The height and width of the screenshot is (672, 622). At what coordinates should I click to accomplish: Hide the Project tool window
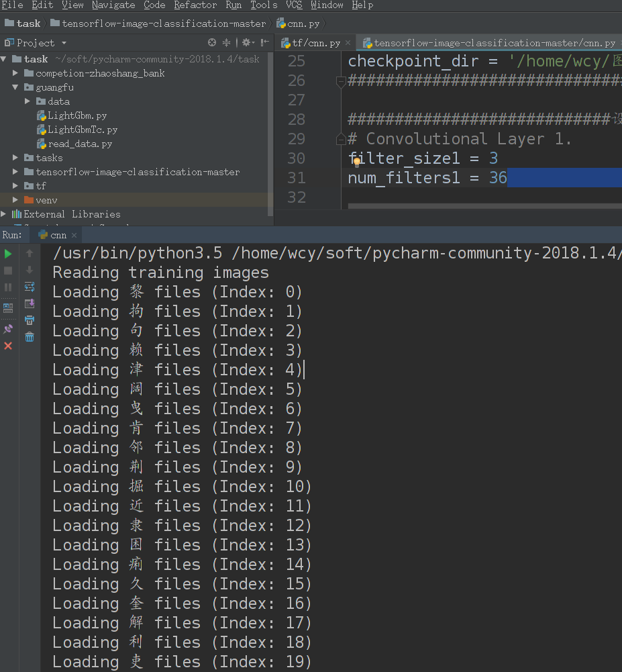(265, 42)
